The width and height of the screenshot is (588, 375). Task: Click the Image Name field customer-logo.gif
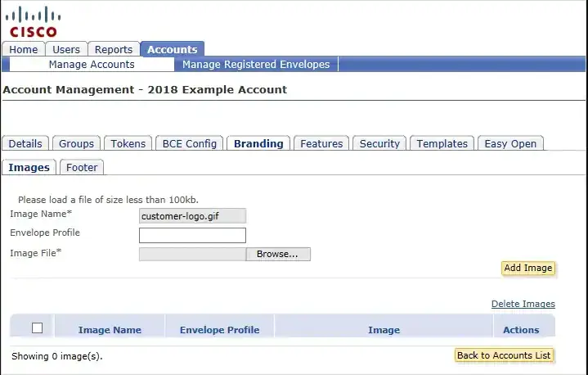(192, 216)
